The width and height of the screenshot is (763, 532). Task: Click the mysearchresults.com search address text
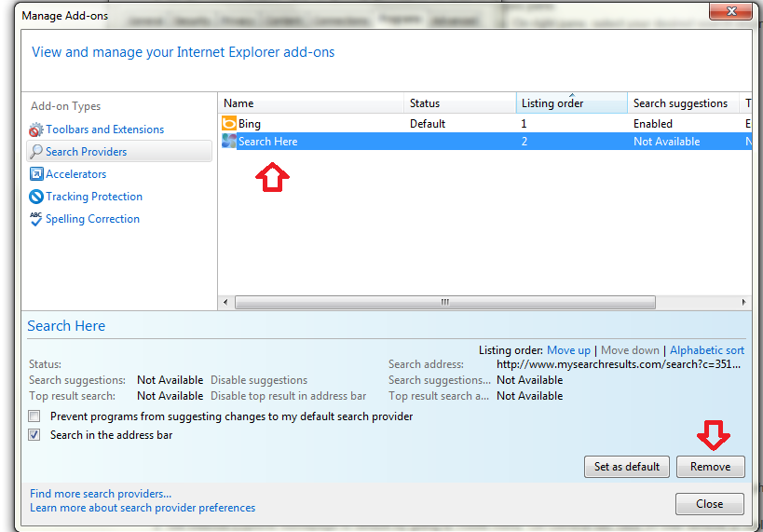(x=619, y=364)
